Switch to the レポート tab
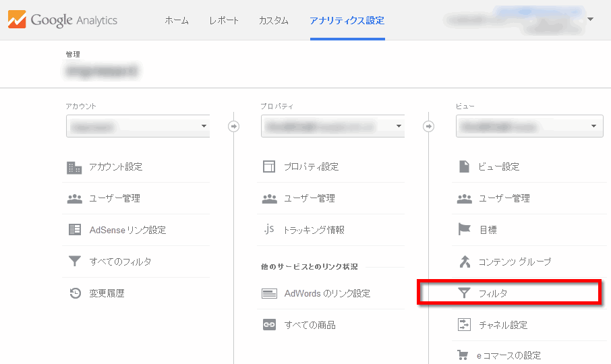This screenshot has height=364, width=611. [224, 20]
